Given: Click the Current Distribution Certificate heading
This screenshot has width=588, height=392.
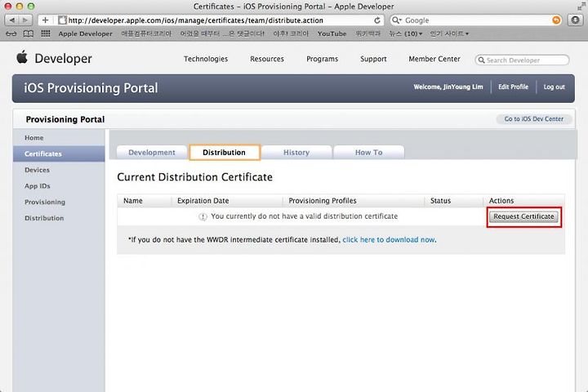Looking at the screenshot, I should pyautogui.click(x=194, y=177).
